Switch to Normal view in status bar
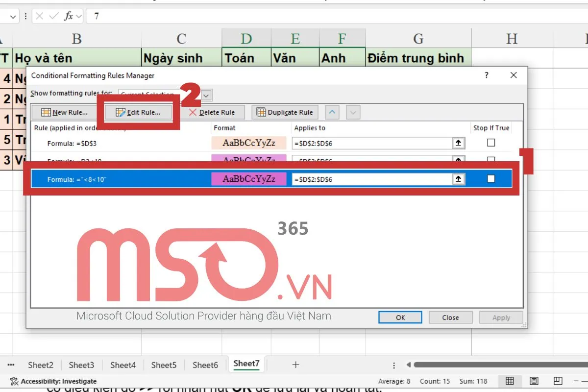The width and height of the screenshot is (588, 392). pyautogui.click(x=510, y=381)
